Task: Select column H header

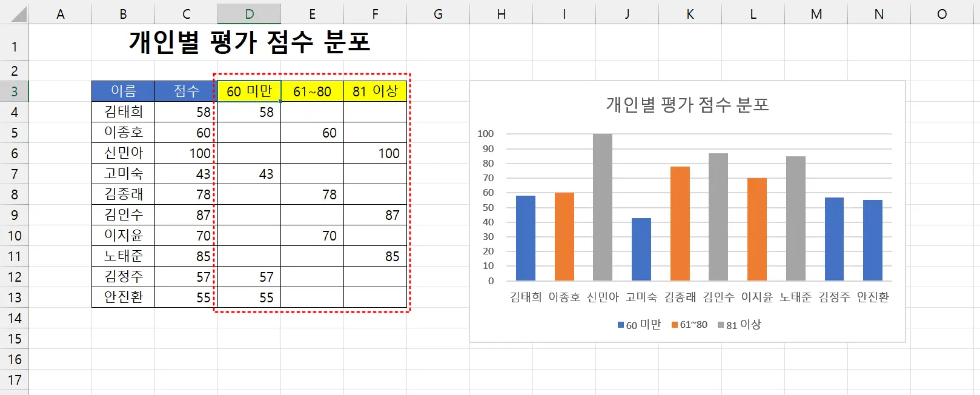Action: [501, 14]
